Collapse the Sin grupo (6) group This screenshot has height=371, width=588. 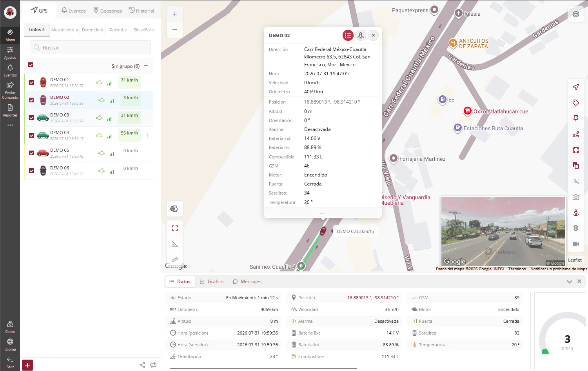[146, 66]
